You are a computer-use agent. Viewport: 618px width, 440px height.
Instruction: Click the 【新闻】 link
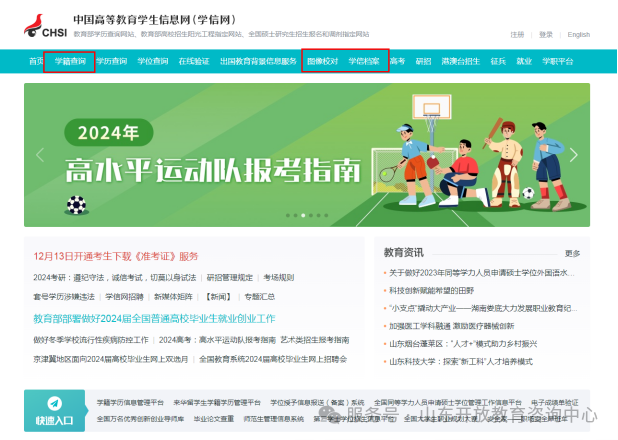point(219,296)
